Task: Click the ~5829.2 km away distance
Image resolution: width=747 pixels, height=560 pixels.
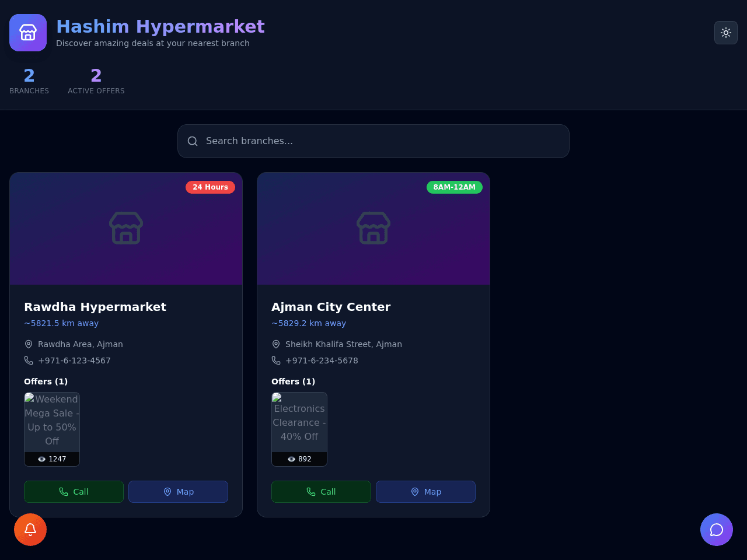Action: click(x=309, y=323)
